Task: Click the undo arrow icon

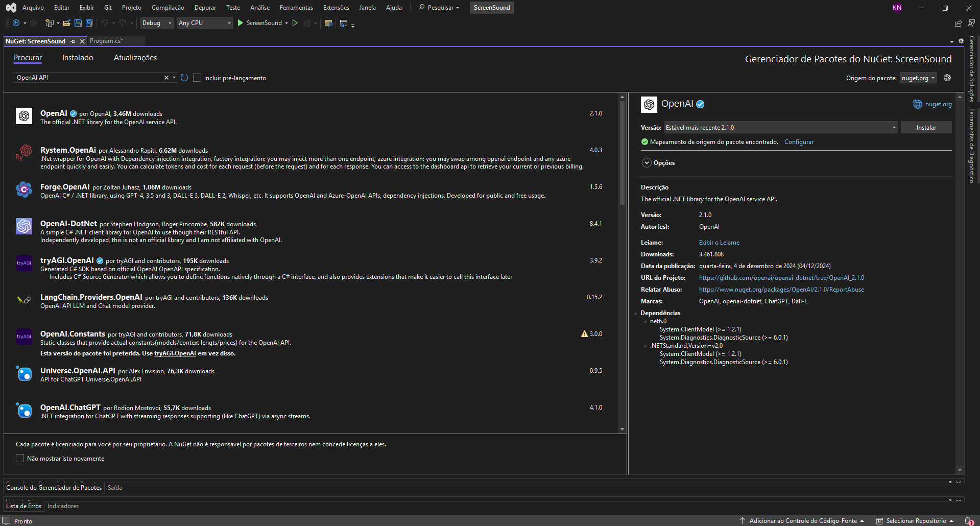Action: pyautogui.click(x=105, y=23)
